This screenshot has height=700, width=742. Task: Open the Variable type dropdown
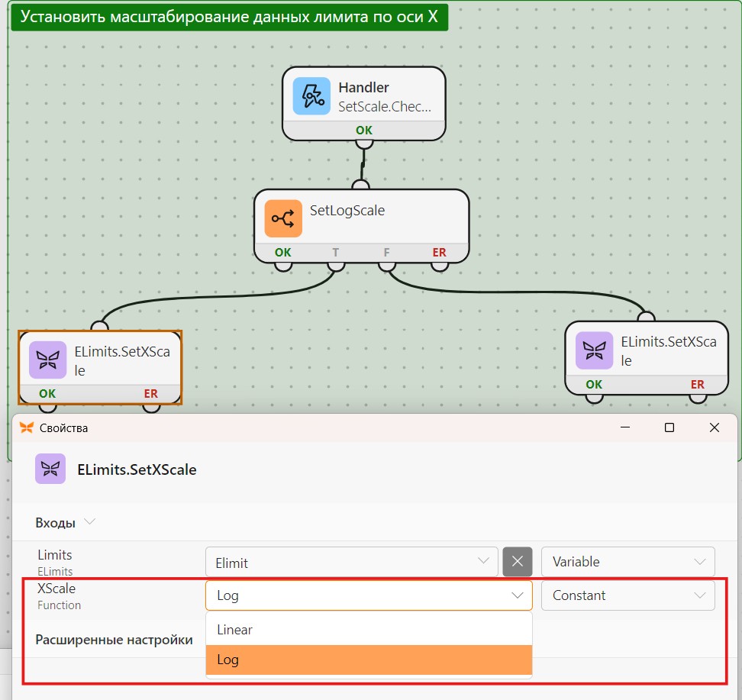click(x=628, y=562)
